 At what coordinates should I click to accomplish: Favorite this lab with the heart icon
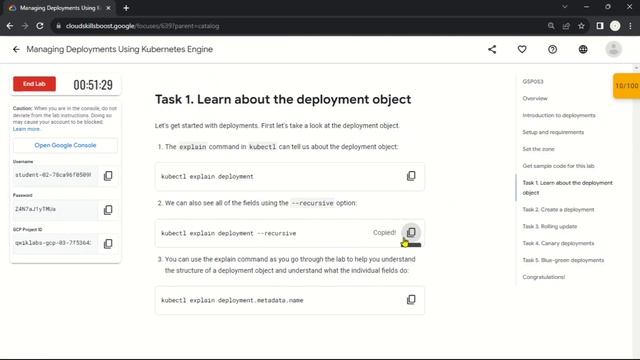click(x=522, y=49)
